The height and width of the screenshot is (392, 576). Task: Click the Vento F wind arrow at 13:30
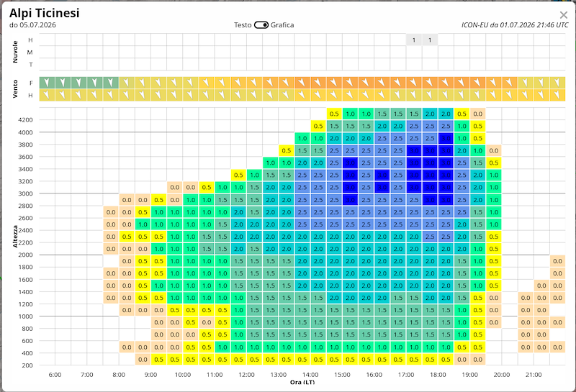point(302,83)
